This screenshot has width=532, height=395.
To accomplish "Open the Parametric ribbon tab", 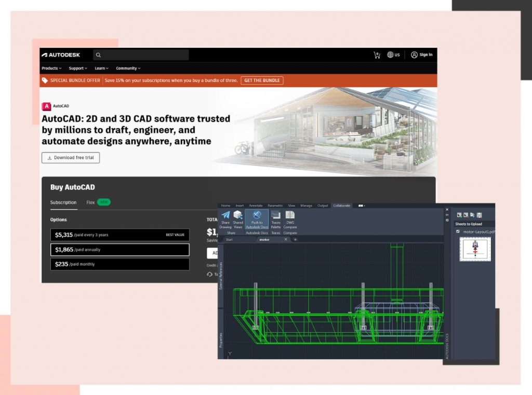I will tap(275, 206).
